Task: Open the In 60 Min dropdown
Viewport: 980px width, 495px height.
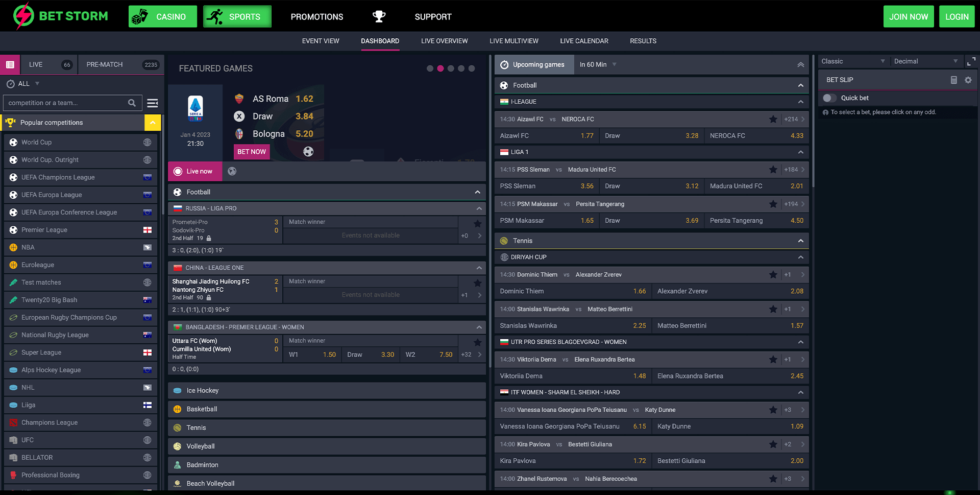Action: tap(598, 65)
